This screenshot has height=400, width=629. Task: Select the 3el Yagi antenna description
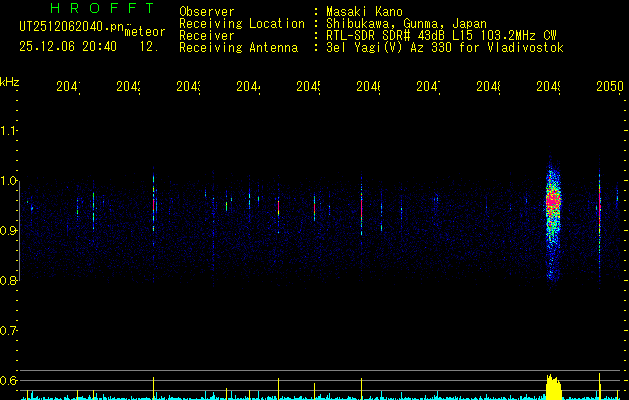point(445,48)
